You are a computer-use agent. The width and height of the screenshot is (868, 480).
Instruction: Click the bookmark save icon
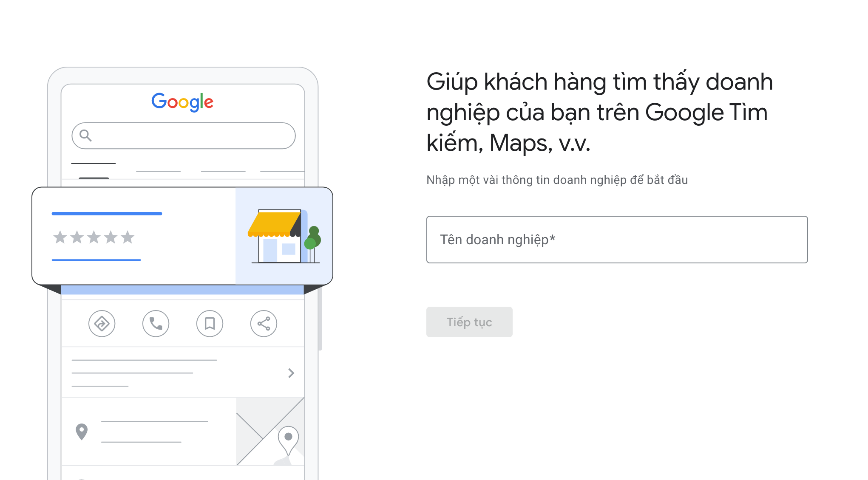click(x=210, y=324)
